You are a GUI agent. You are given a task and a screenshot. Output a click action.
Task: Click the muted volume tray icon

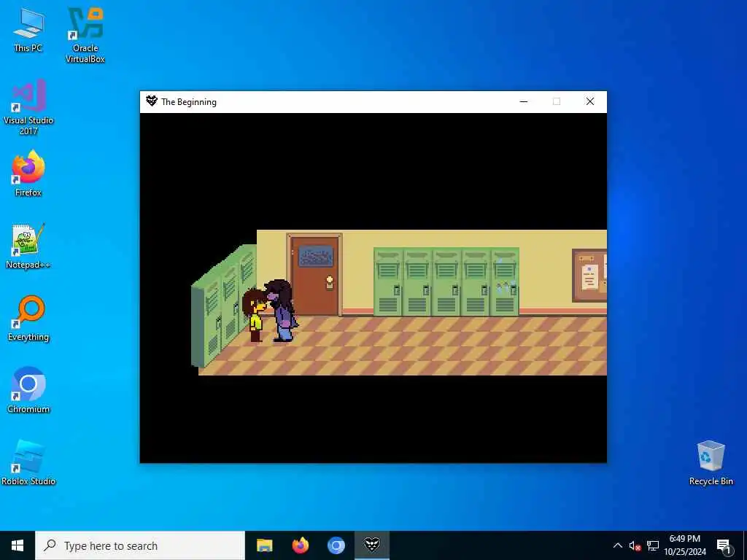click(635, 545)
